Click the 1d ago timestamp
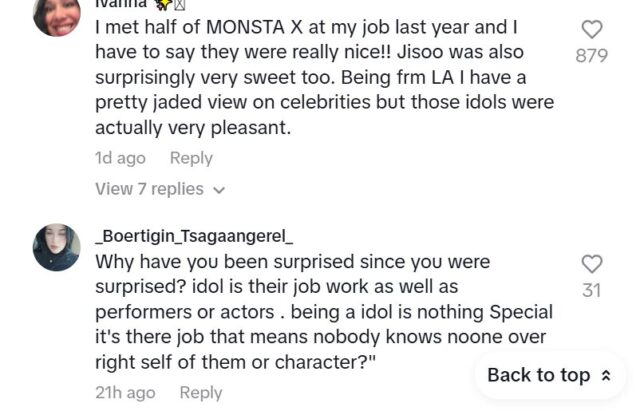The width and height of the screenshot is (640, 411). pyautogui.click(x=120, y=158)
